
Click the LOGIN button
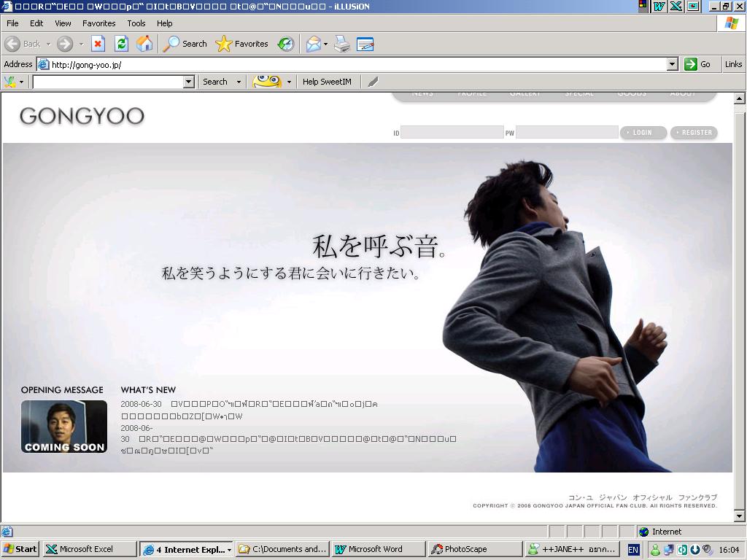click(643, 133)
